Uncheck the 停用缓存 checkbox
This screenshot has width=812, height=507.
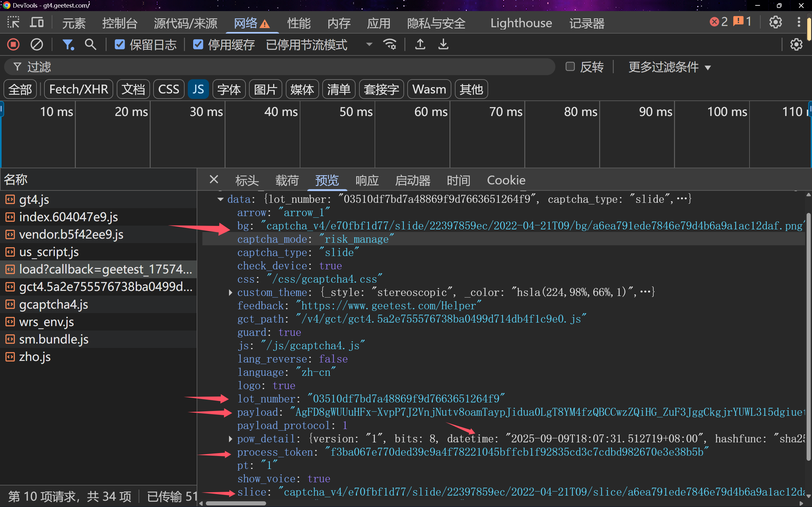click(198, 44)
